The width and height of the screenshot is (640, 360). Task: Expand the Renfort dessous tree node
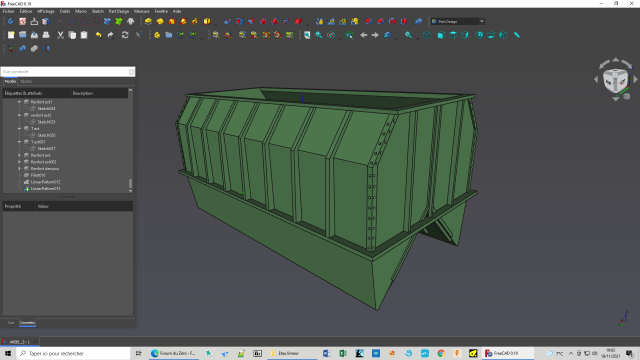19,169
